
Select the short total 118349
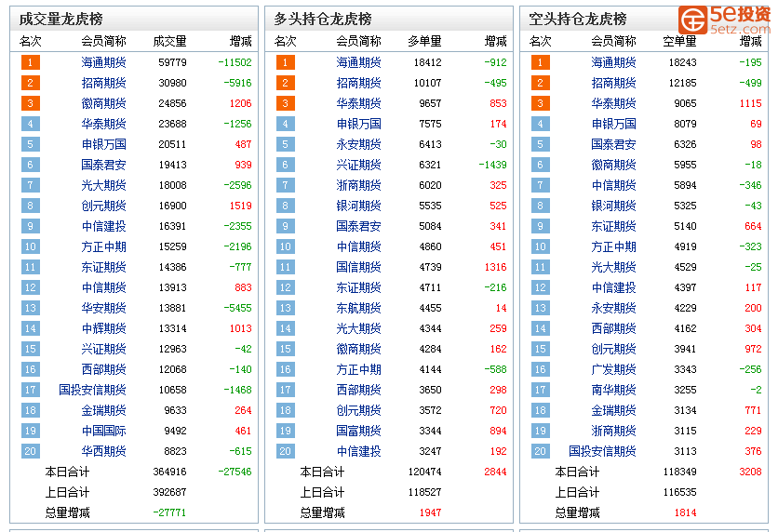pyautogui.click(x=679, y=472)
